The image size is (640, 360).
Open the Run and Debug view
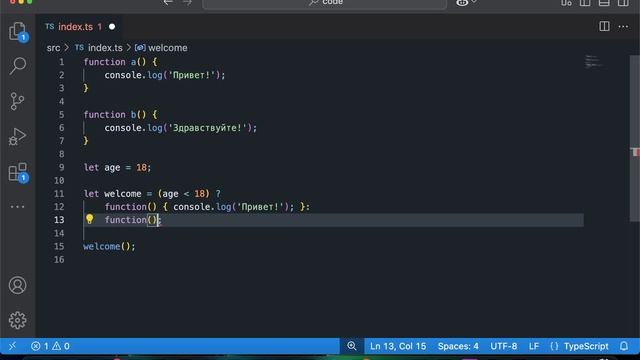[x=17, y=137]
